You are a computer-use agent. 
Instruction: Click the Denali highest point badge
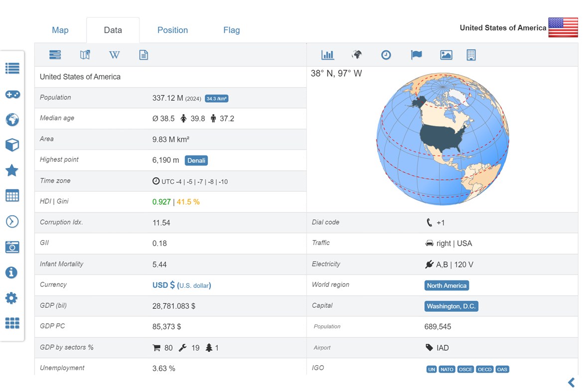click(x=196, y=160)
